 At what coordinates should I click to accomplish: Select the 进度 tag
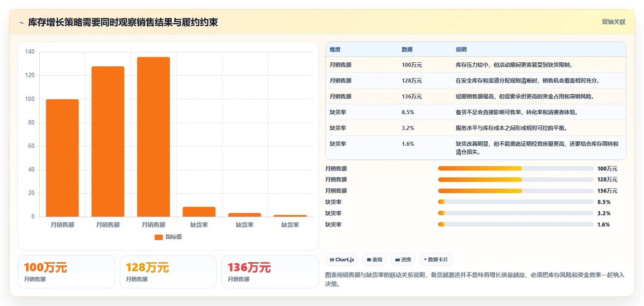[x=403, y=260]
